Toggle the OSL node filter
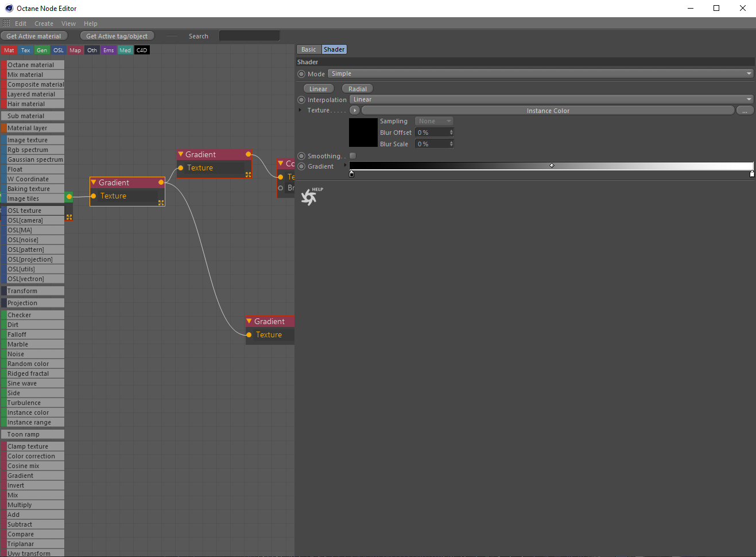The width and height of the screenshot is (756, 557). coord(59,50)
